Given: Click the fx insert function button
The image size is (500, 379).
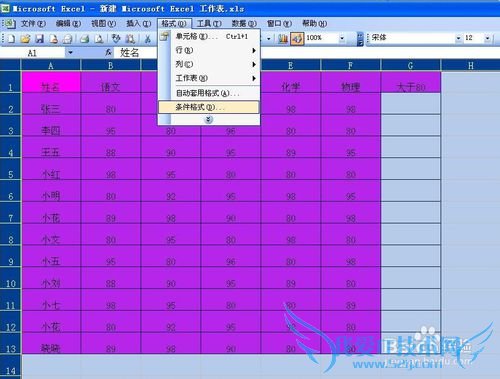Looking at the screenshot, I should 108,53.
